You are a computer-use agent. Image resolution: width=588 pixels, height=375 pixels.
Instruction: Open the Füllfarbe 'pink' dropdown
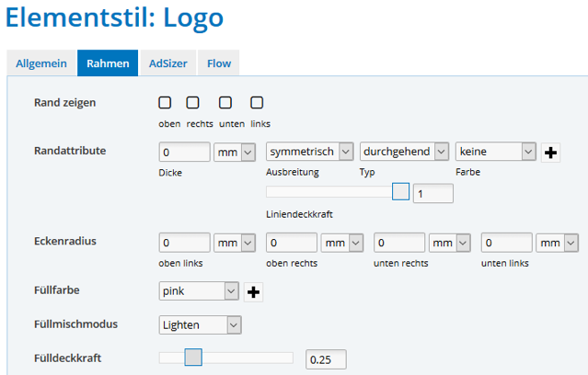(x=199, y=290)
